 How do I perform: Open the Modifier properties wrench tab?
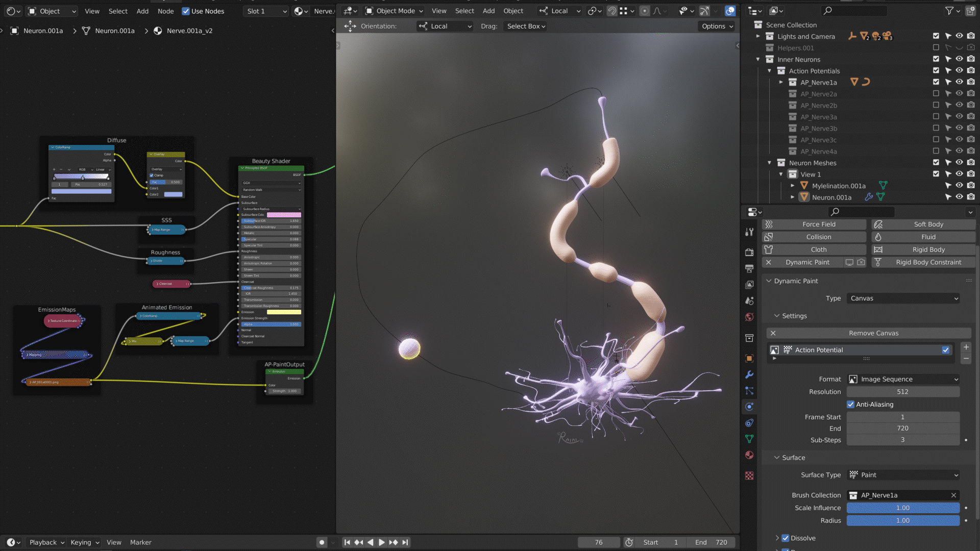749,374
